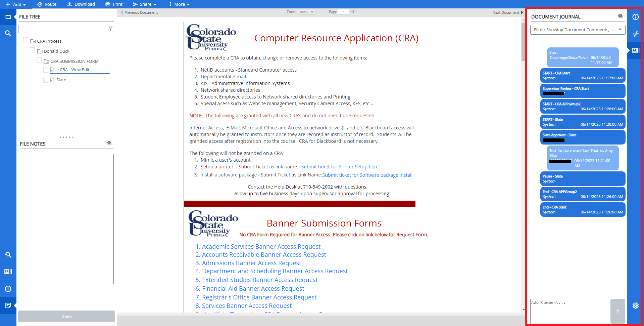Select the START - Slate journal entry
Image resolution: width=644 pixels, height=326 pixels.
583,122
